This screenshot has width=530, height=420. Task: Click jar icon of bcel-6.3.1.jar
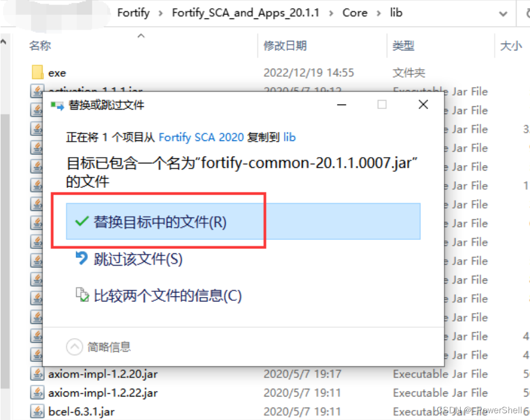pyautogui.click(x=37, y=411)
